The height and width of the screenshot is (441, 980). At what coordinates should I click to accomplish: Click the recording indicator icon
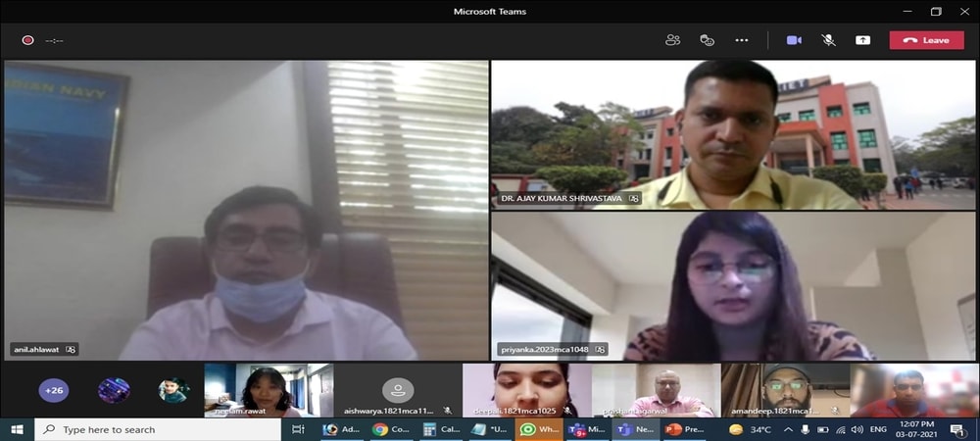27,40
